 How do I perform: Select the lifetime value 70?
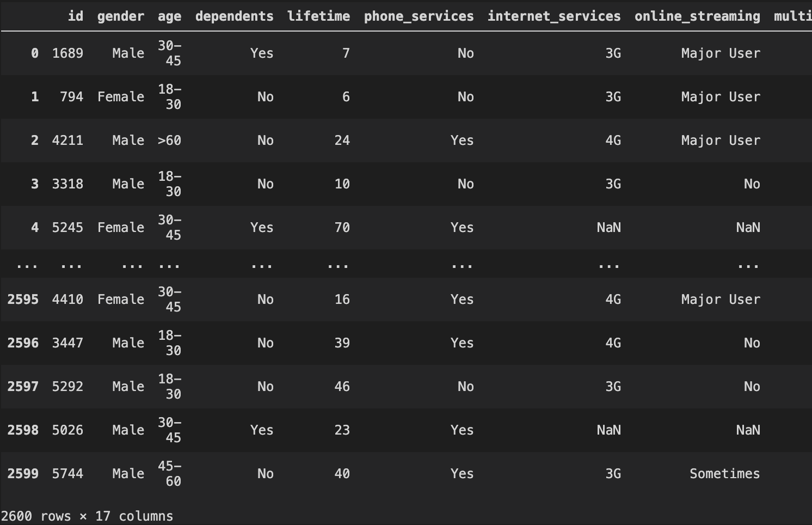coord(342,227)
